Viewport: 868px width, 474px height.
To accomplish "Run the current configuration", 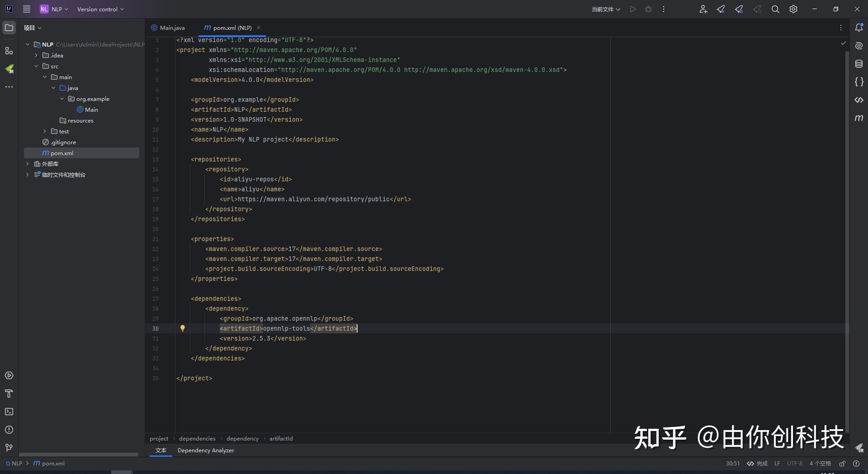I will pos(633,9).
